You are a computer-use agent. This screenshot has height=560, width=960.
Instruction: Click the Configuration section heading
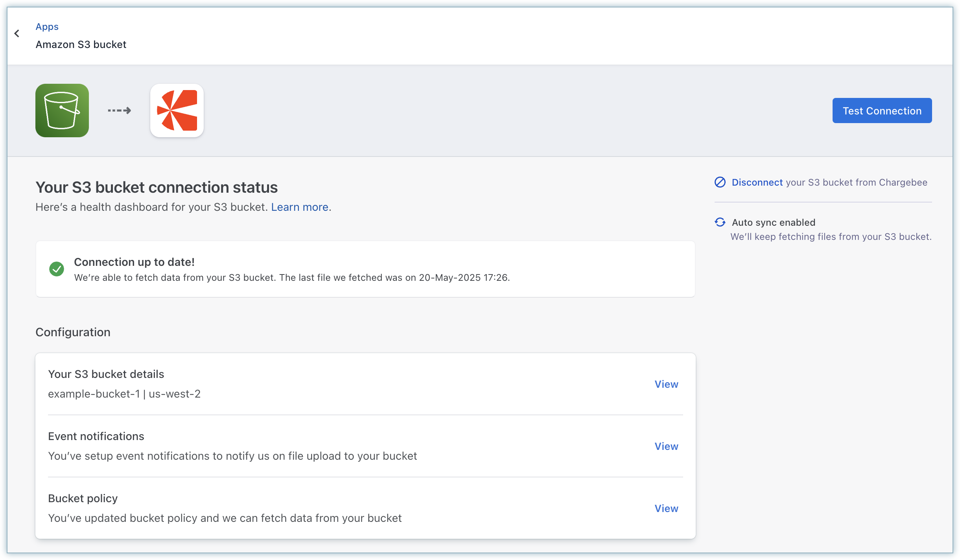pyautogui.click(x=73, y=332)
